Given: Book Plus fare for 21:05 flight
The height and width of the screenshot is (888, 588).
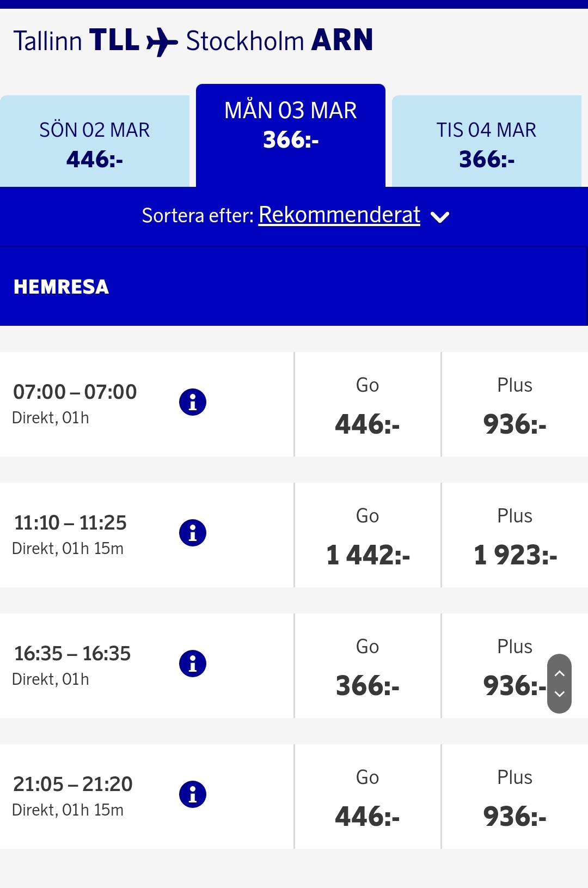Looking at the screenshot, I should 514,797.
